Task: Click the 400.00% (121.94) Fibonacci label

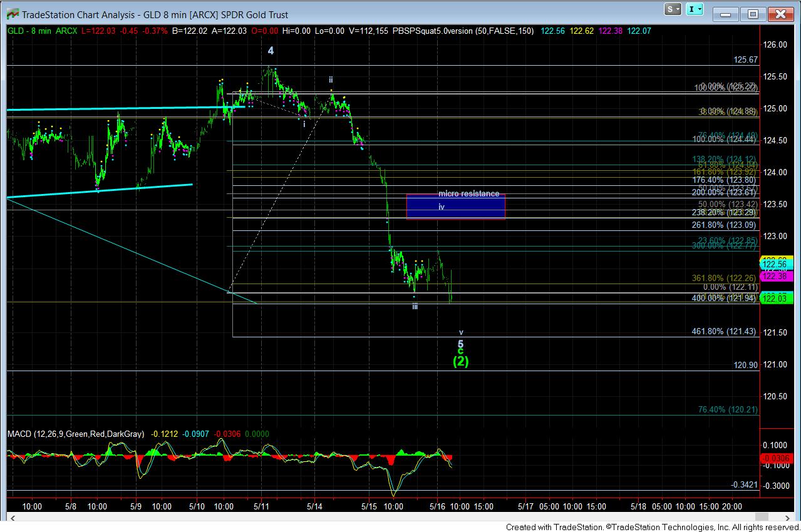Action: tap(725, 298)
